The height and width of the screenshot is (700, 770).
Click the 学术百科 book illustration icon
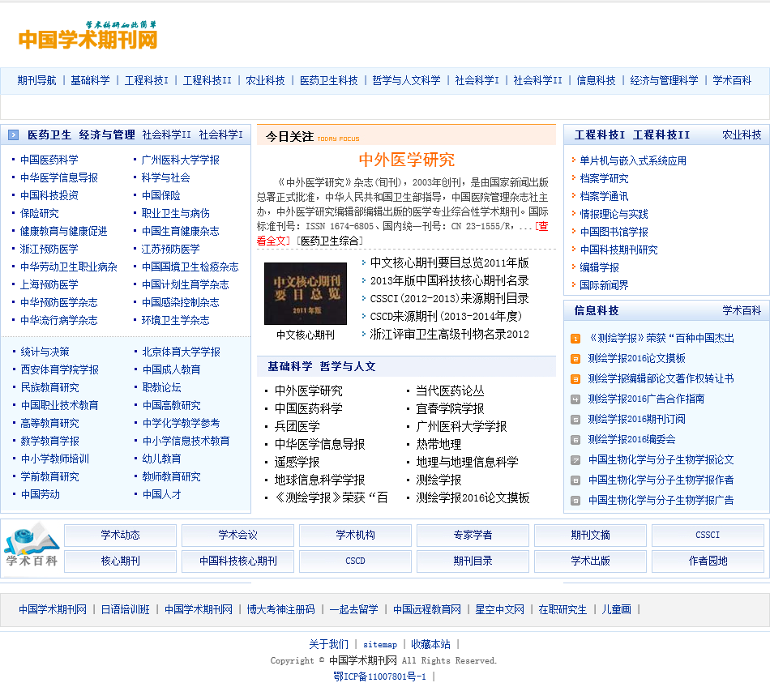click(x=32, y=546)
